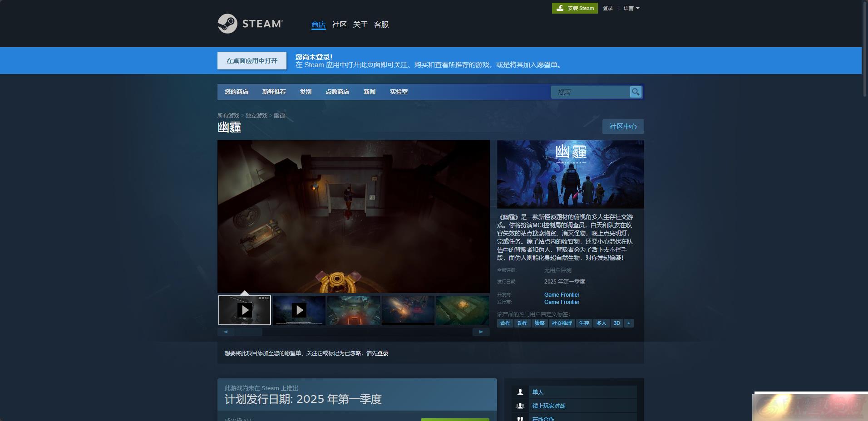Image resolution: width=868 pixels, height=421 pixels.
Task: Click the page vertical scrollbar
Action: point(865,50)
